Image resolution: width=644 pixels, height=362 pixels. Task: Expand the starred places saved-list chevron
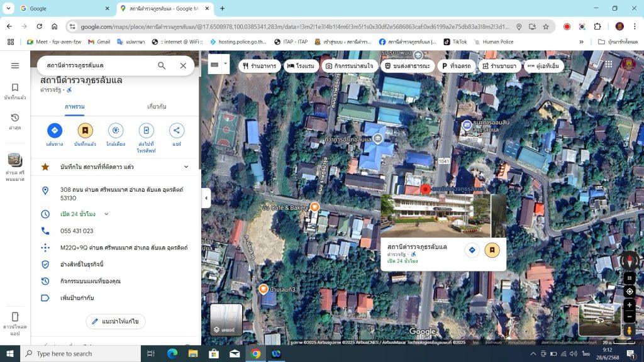click(186, 167)
